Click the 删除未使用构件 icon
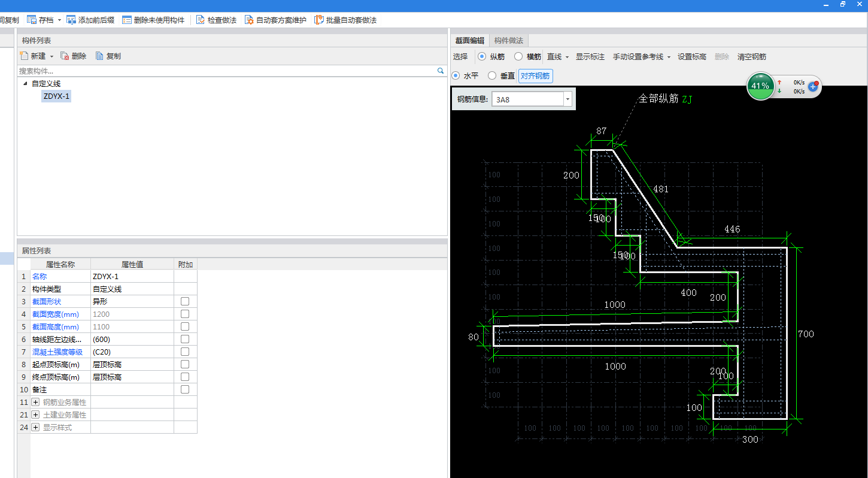This screenshot has height=478, width=868. (x=127, y=20)
